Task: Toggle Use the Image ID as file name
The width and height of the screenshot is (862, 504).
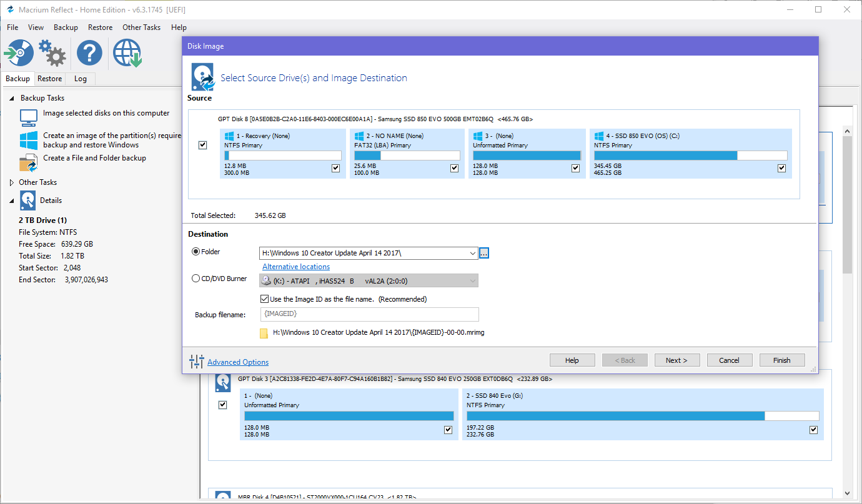Action: click(264, 299)
